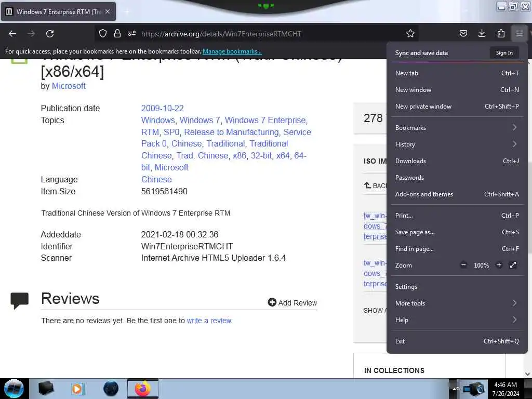
Task: Open the taskbar clock showing 4:46 AM
Action: (x=506, y=389)
